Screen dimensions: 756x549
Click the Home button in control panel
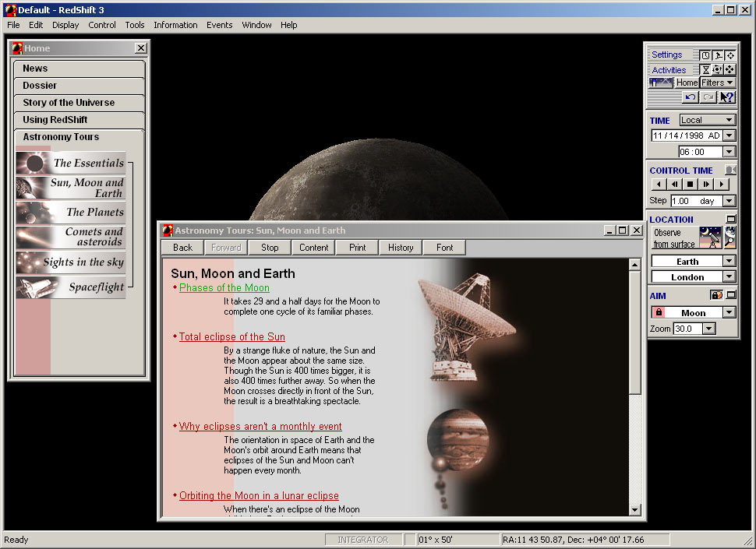coord(687,83)
